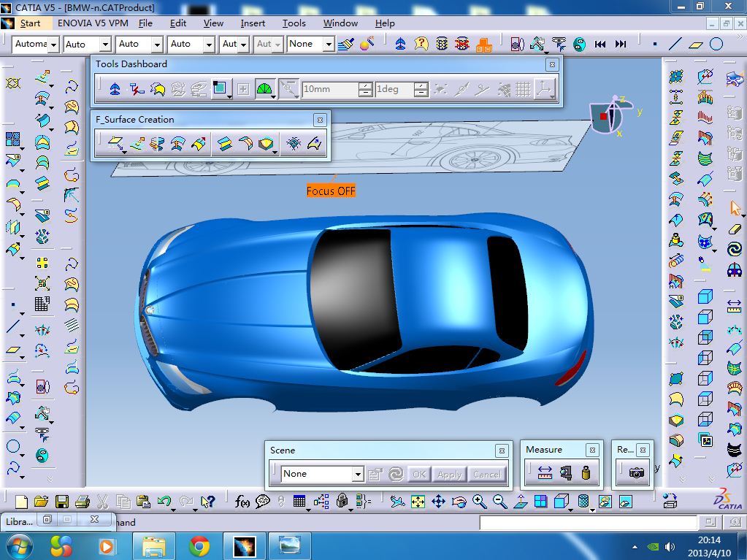Click Measure Item in Measure panel

[565, 473]
